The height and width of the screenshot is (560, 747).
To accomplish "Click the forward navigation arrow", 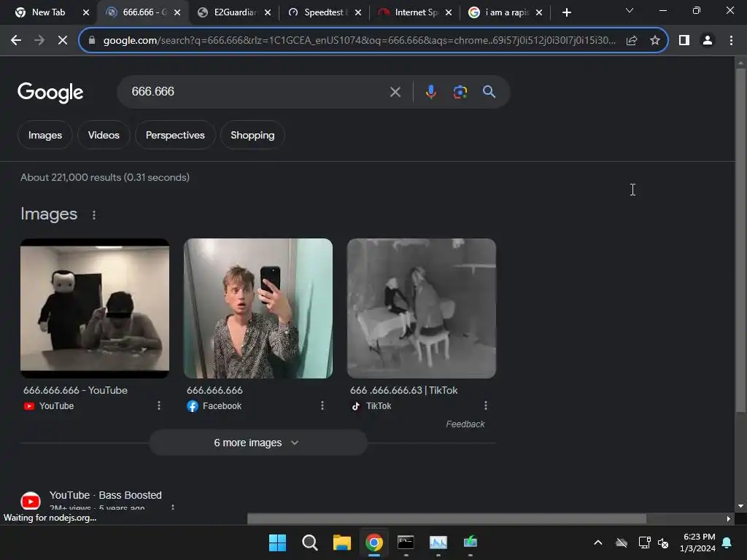I will click(39, 41).
